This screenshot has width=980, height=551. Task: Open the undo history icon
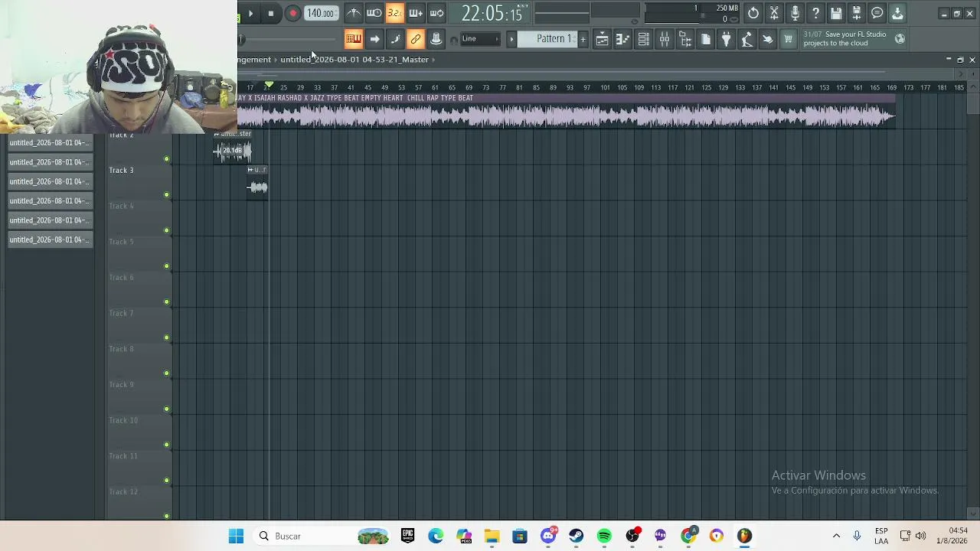coord(753,13)
